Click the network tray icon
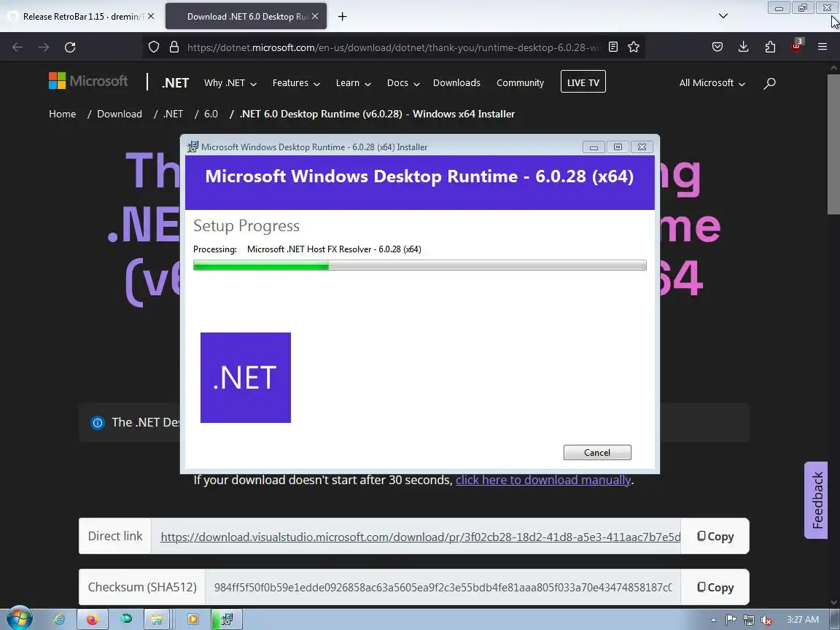This screenshot has width=840, height=630. coord(749,620)
